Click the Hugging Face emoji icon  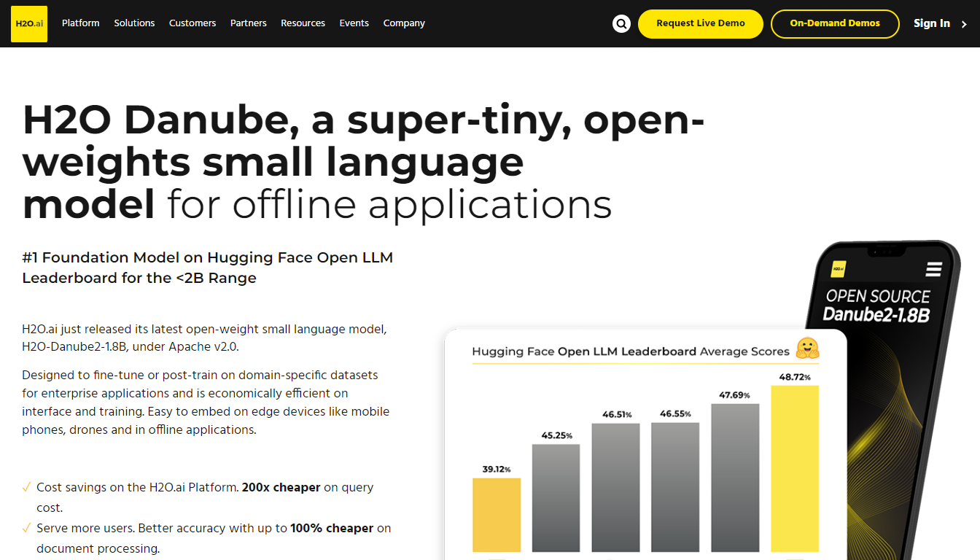(807, 349)
